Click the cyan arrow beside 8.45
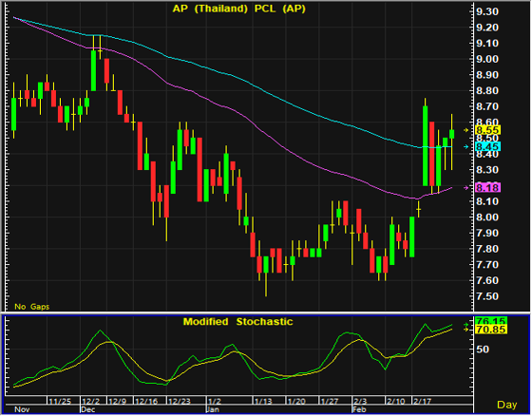This screenshot has height=416, width=532. tap(466, 146)
